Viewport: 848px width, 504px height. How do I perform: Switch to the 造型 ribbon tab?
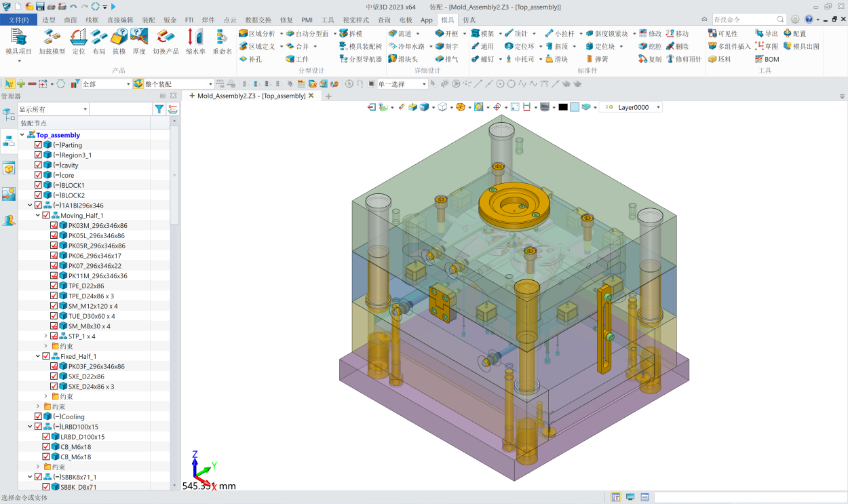(49, 20)
